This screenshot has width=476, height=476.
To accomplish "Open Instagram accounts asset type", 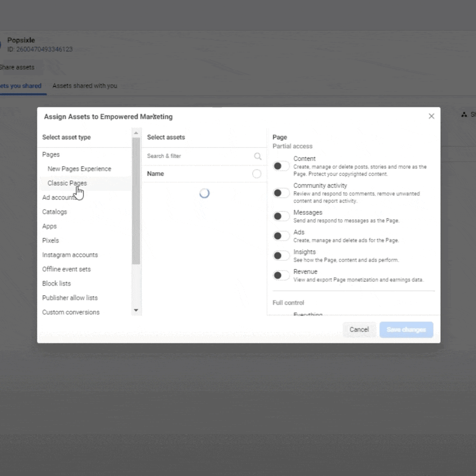I will (70, 255).
